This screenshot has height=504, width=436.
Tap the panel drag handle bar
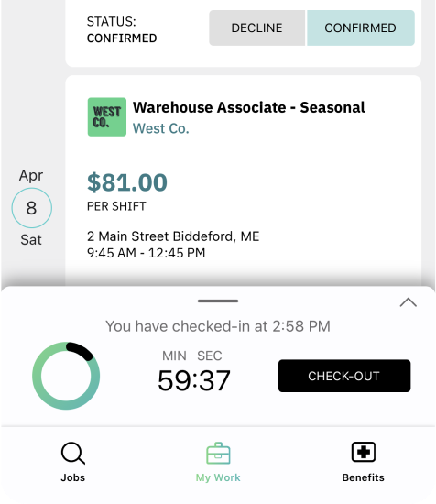click(x=218, y=301)
